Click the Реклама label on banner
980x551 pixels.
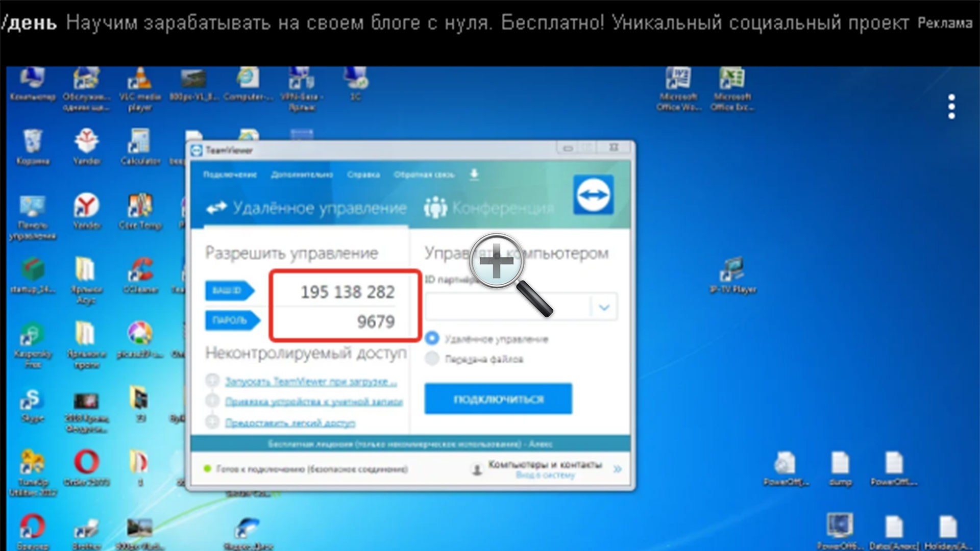coord(945,23)
